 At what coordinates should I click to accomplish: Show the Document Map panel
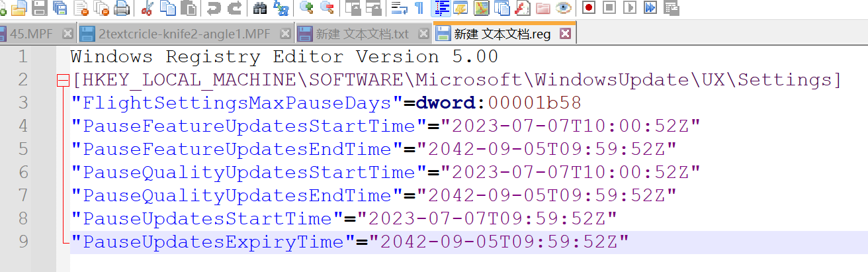pyautogui.click(x=482, y=8)
